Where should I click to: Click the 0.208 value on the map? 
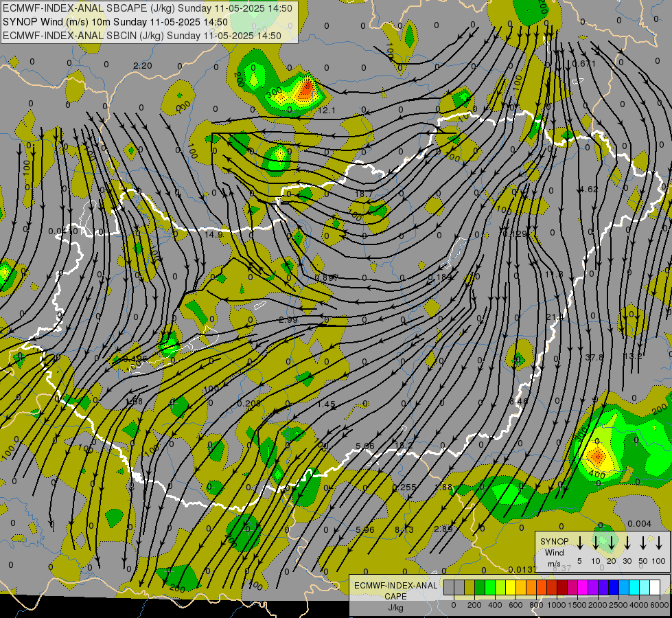click(x=248, y=404)
